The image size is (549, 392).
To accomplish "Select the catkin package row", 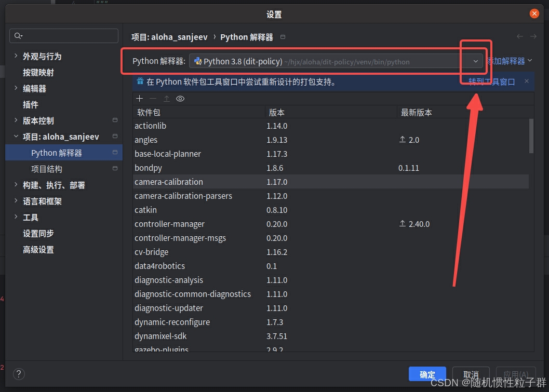I will click(x=330, y=210).
